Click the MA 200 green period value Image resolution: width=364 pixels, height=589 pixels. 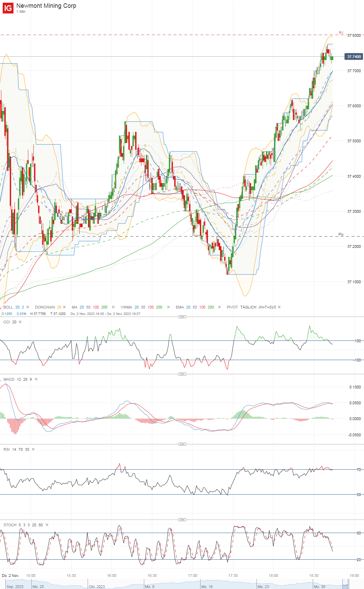coord(104,307)
